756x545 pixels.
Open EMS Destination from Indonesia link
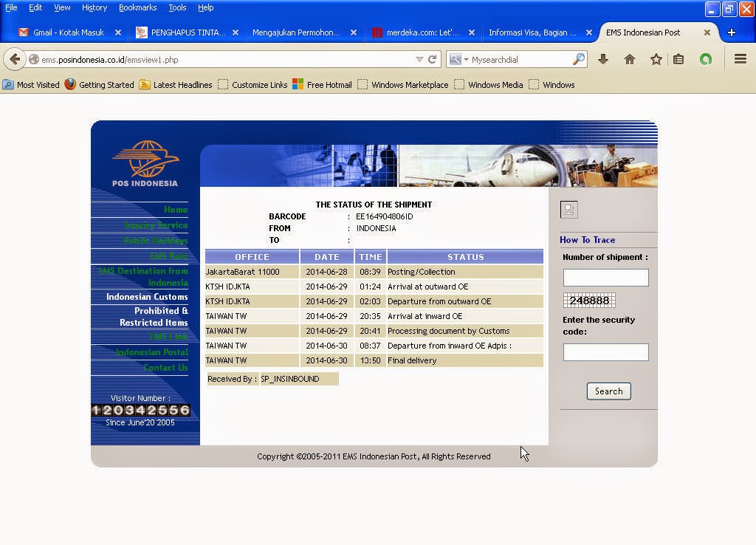(143, 277)
